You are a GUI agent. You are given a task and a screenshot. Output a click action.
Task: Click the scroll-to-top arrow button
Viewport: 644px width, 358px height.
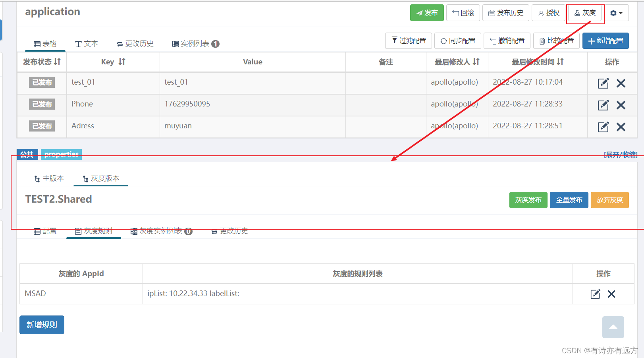tap(613, 327)
